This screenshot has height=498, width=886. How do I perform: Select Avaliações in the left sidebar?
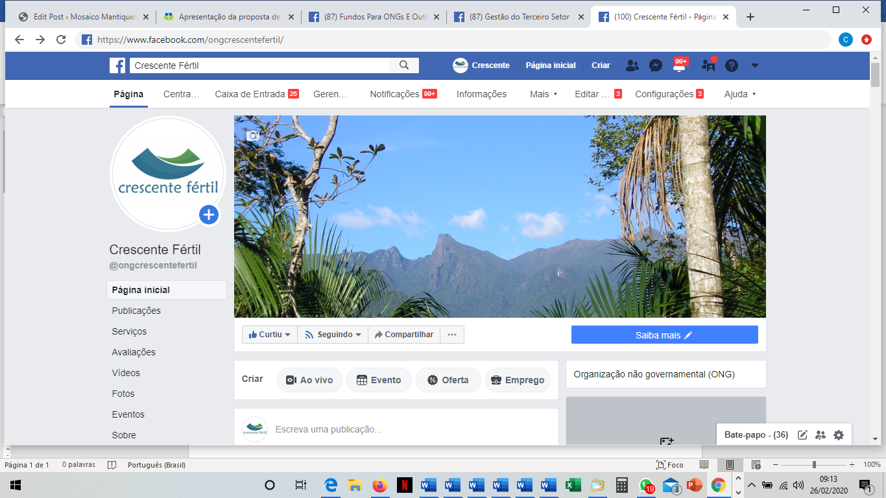pos(133,352)
